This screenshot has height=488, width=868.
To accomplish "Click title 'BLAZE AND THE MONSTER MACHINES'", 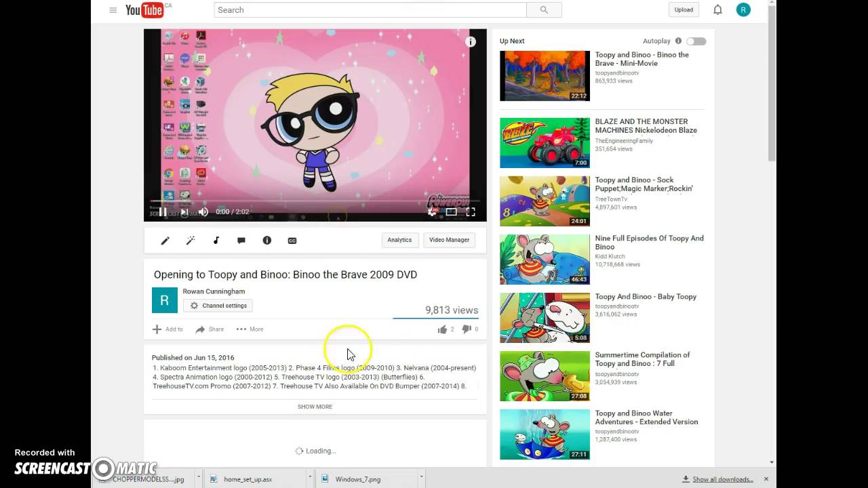I will click(646, 126).
